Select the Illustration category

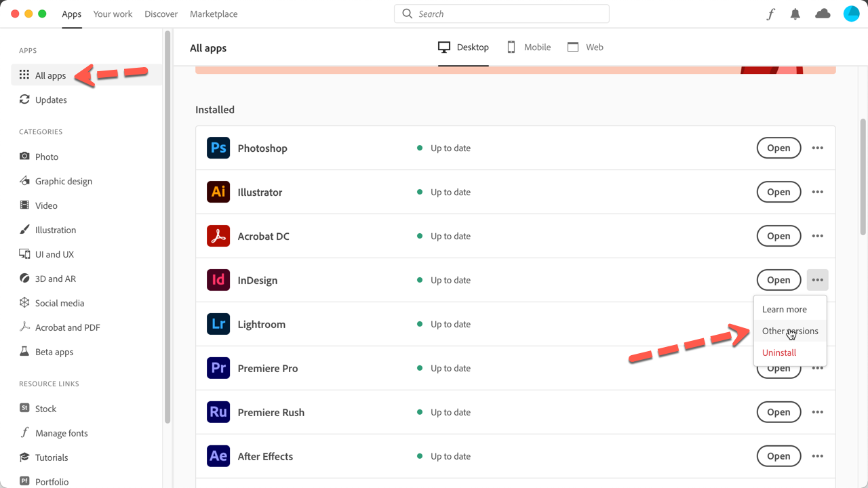(47, 230)
